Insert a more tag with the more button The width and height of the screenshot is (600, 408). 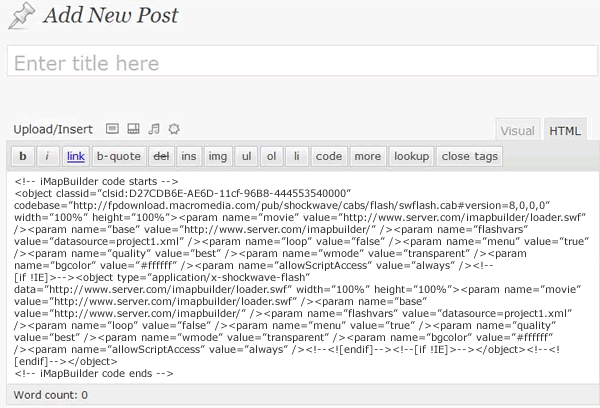pos(368,156)
